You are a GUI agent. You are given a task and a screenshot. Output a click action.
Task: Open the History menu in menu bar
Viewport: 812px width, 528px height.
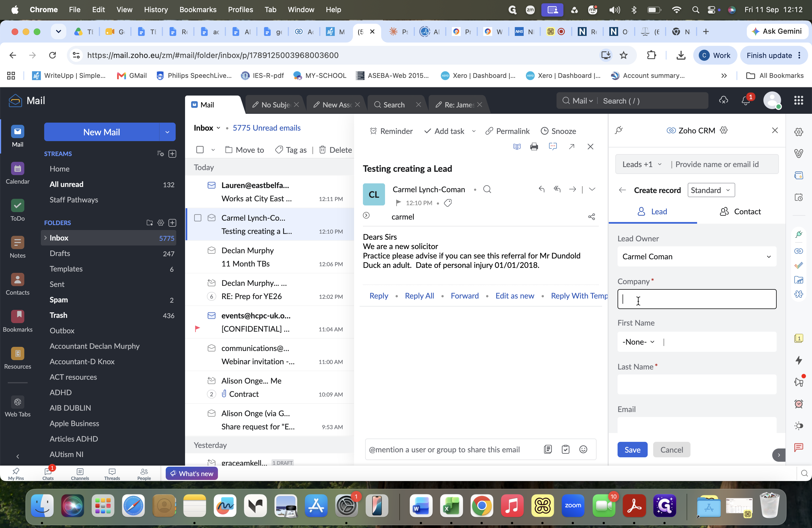point(155,10)
